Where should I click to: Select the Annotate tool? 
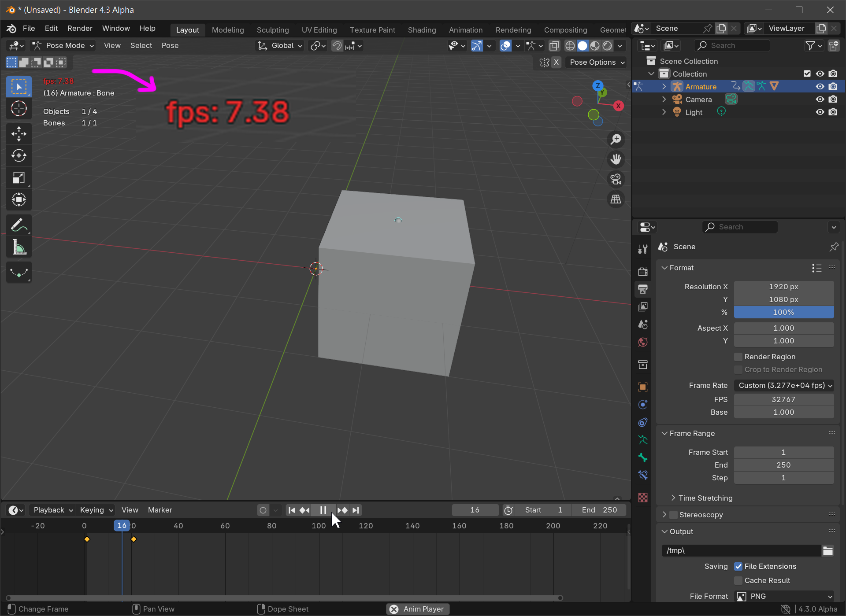[x=19, y=225]
